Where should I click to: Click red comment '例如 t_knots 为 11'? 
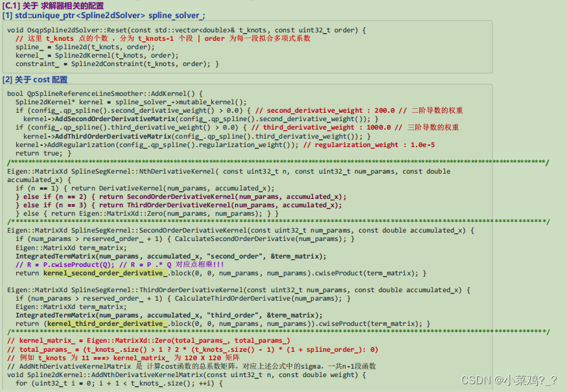(x=123, y=358)
